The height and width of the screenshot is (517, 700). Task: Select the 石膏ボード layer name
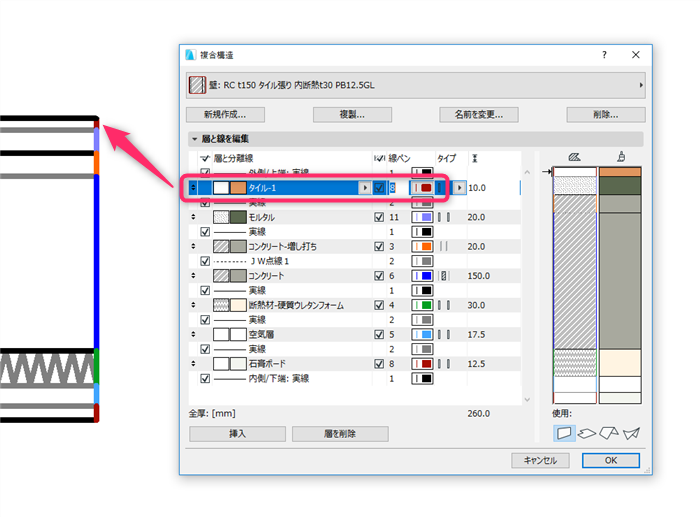click(x=267, y=364)
